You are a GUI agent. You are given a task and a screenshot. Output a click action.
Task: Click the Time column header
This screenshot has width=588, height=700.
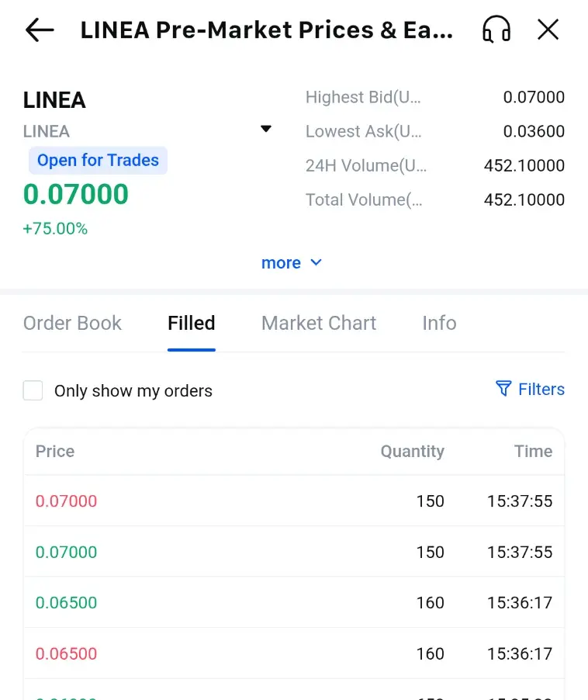pyautogui.click(x=533, y=452)
